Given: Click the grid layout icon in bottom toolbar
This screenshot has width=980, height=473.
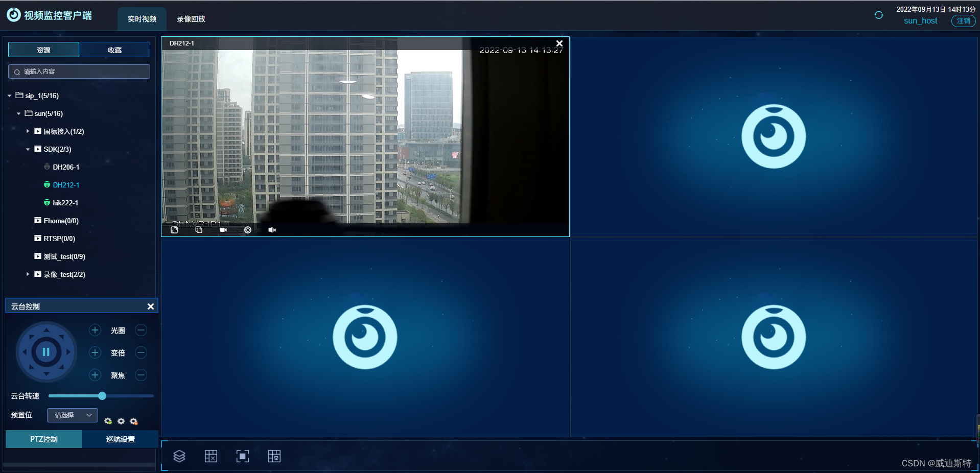Looking at the screenshot, I should click(x=211, y=456).
